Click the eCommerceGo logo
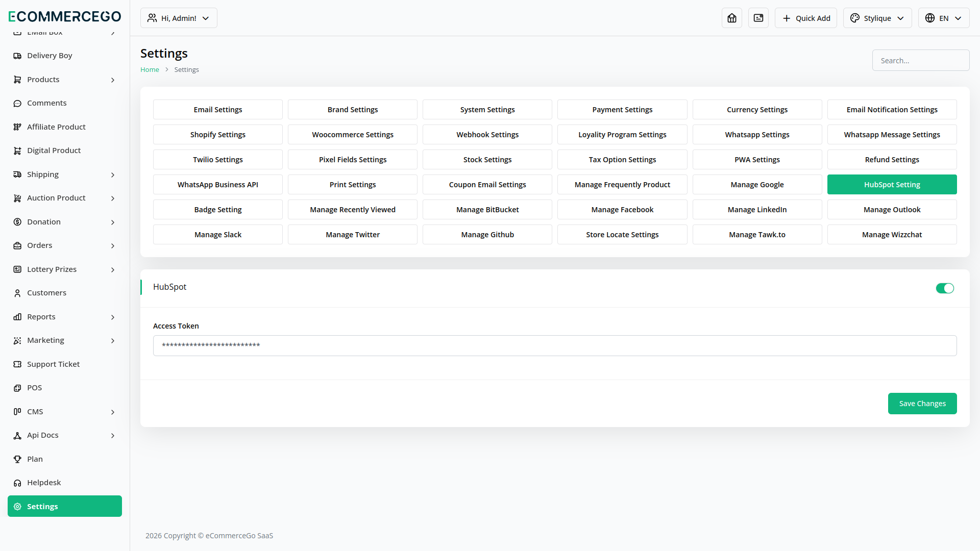 [x=65, y=16]
